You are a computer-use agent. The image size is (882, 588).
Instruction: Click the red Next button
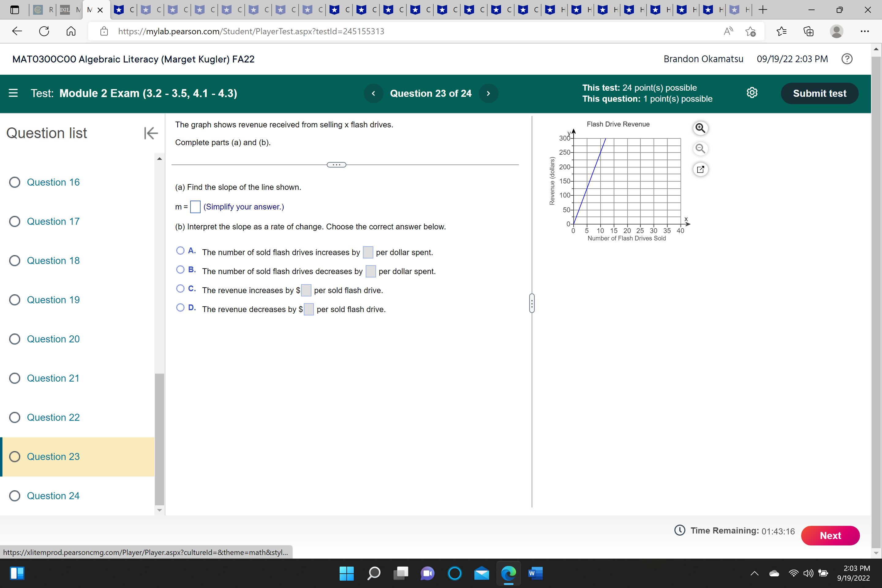[x=830, y=536]
